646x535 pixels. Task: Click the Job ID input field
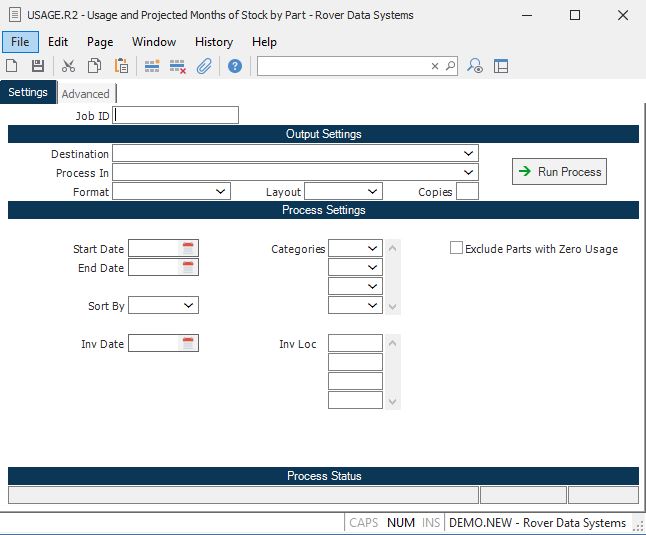click(177, 115)
